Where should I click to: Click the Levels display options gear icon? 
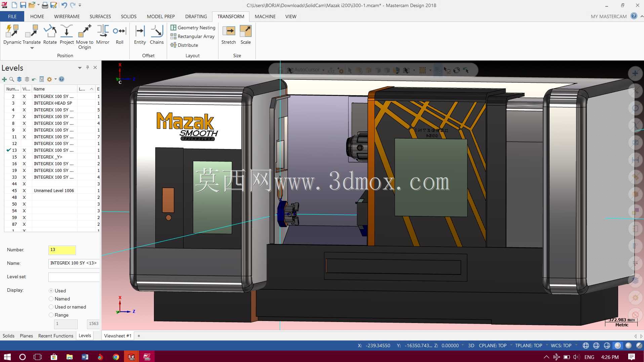click(49, 79)
